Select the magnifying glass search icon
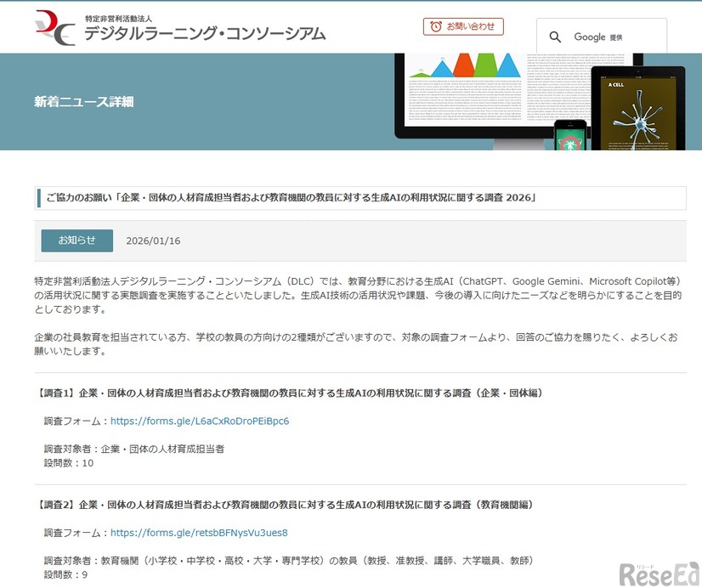The height and width of the screenshot is (588, 702). [556, 37]
